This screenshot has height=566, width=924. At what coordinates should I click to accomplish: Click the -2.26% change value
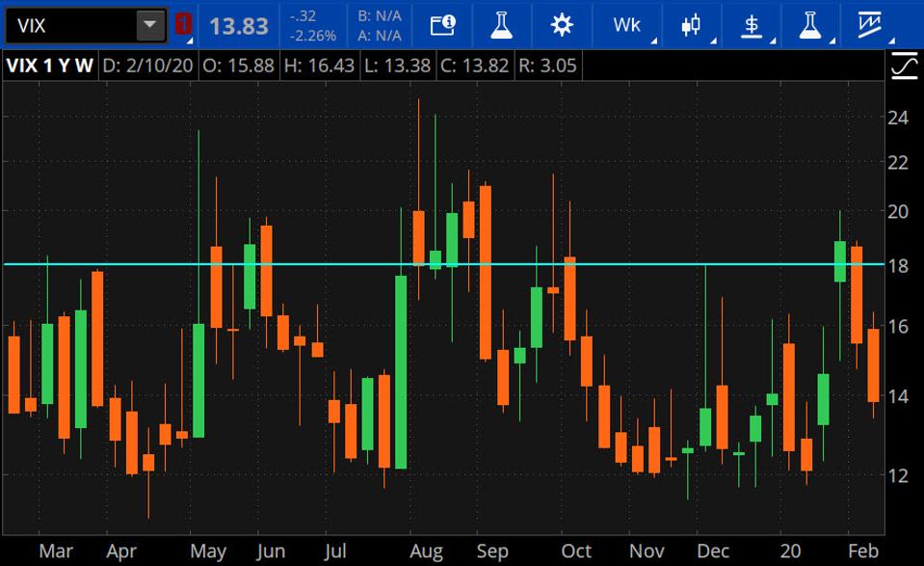pos(313,36)
